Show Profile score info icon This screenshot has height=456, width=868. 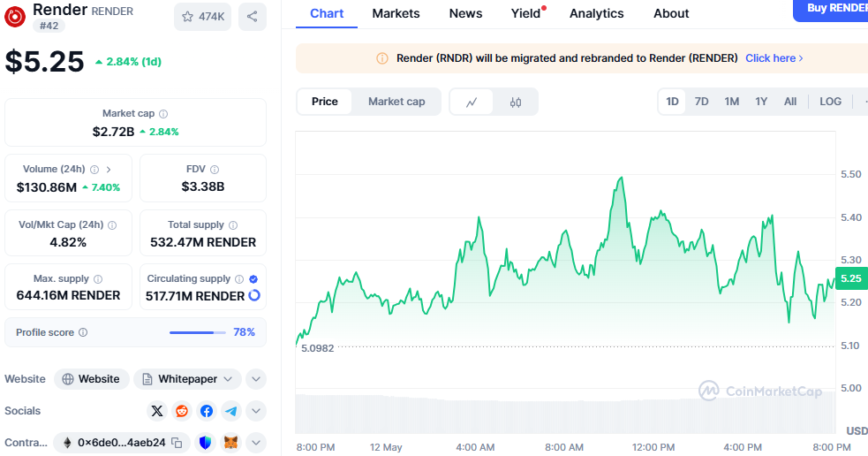(x=83, y=332)
